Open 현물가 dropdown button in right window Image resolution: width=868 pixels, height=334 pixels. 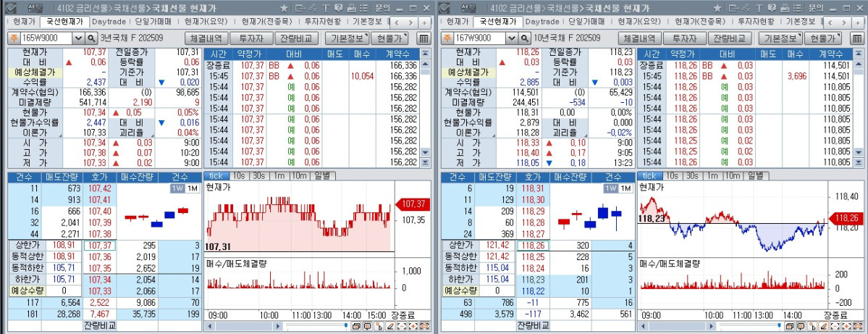pyautogui.click(x=822, y=38)
